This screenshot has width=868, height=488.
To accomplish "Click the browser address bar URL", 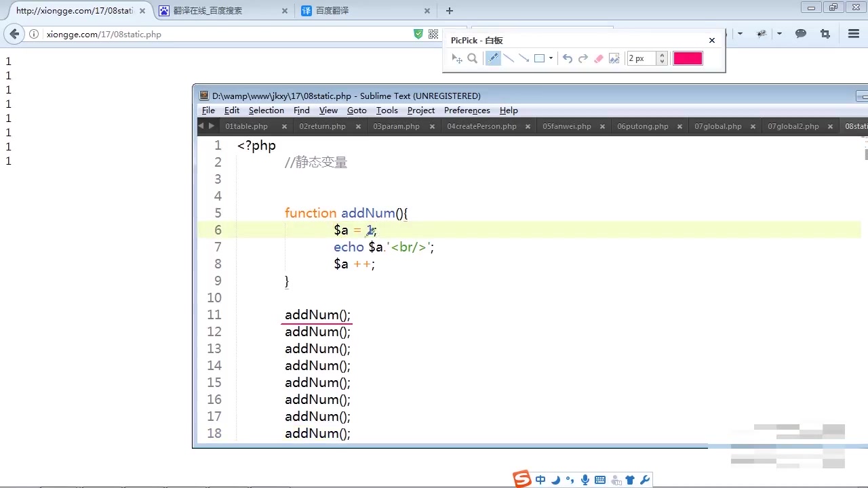I will pos(104,34).
